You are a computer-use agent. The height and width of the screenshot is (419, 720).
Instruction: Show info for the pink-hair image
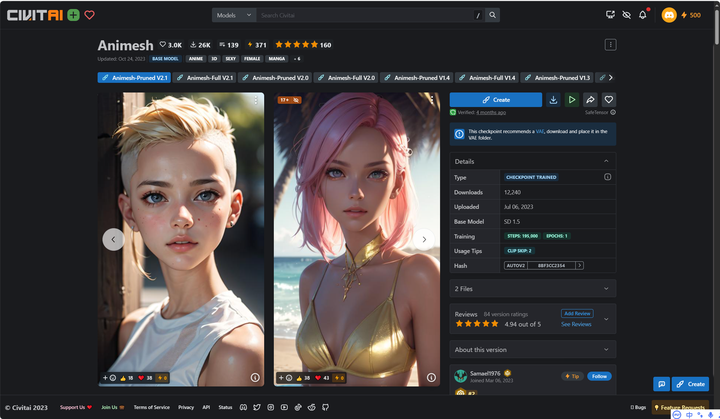pos(431,378)
